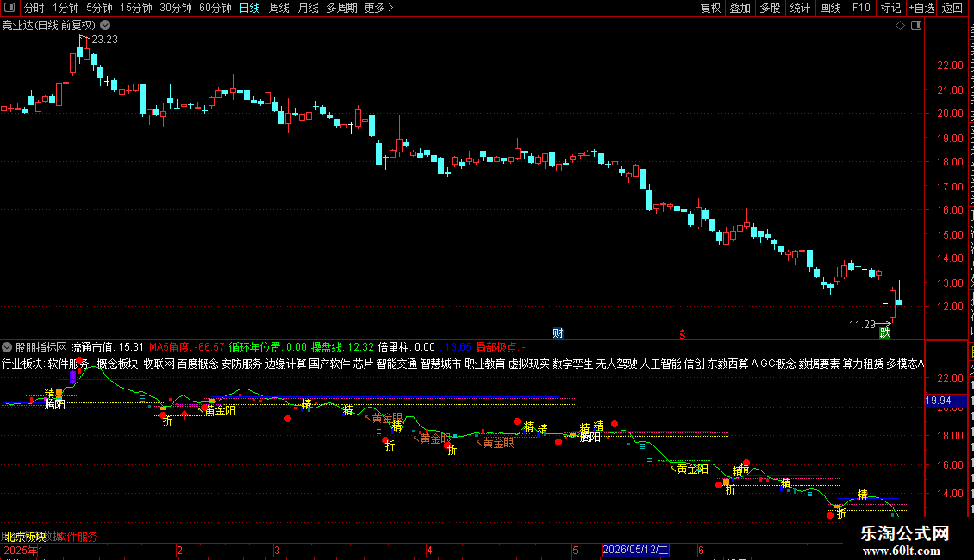
Task: Click the 人工智能 concept label
Action: (660, 364)
